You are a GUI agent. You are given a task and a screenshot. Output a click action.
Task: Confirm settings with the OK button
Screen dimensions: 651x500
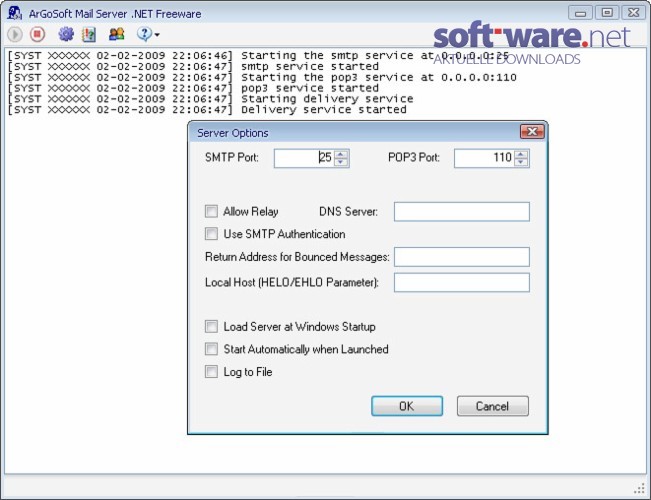tap(407, 406)
